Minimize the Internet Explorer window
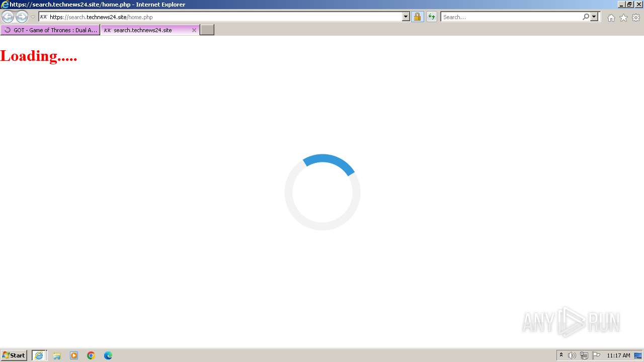644x362 pixels. (621, 5)
